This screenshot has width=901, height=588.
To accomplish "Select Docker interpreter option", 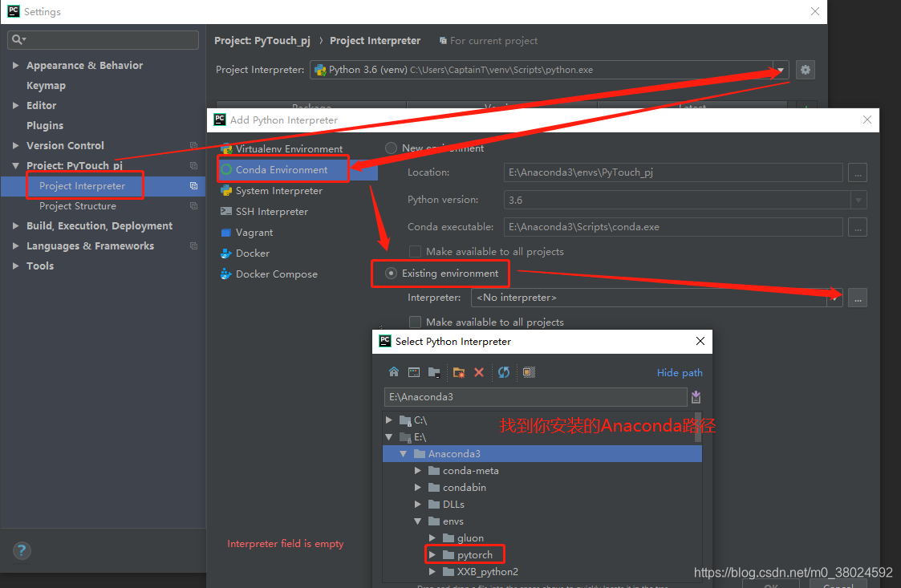I will click(246, 253).
